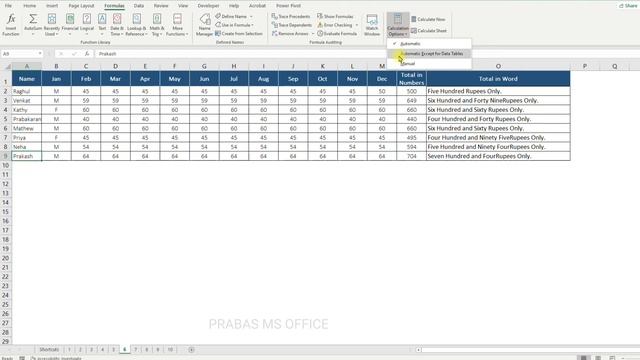This screenshot has width=640, height=360.
Task: Open Financial functions icon
Action: 70,19
